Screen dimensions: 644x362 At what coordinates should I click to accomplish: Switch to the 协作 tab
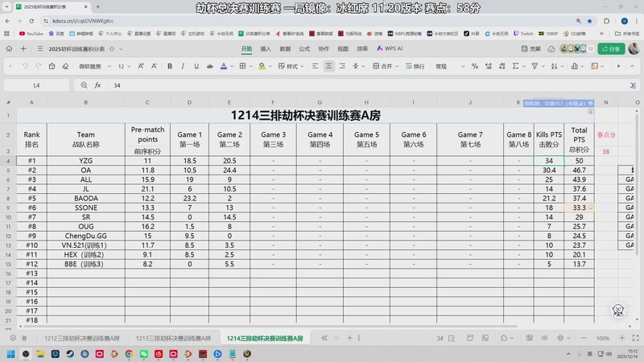coord(324,48)
